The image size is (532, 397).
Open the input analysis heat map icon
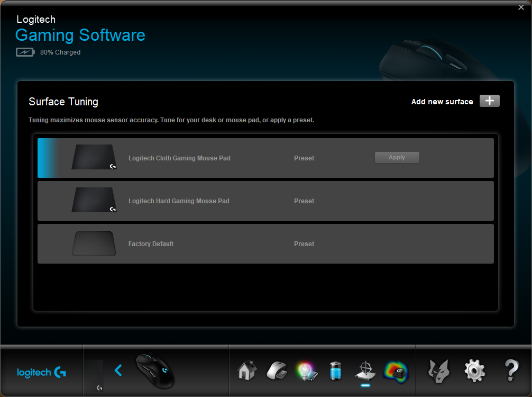tap(396, 372)
